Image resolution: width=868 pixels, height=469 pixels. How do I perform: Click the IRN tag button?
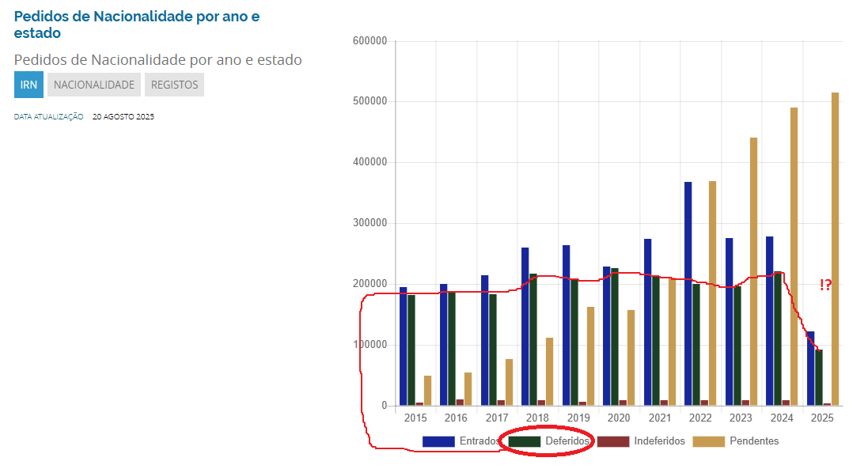[x=28, y=85]
